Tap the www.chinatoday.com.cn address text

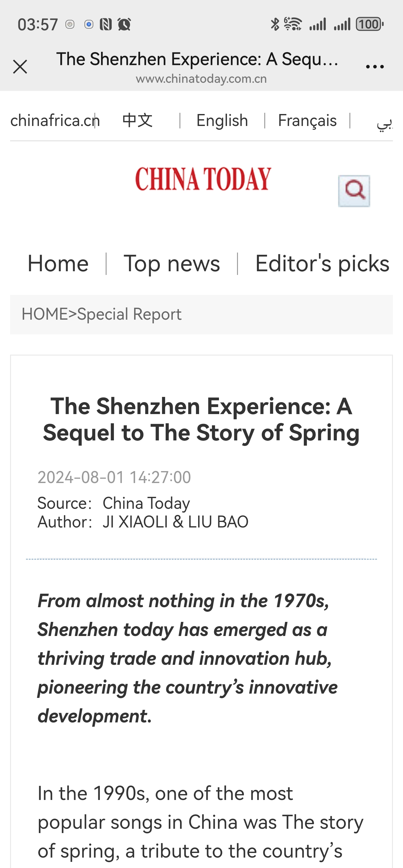tap(201, 79)
